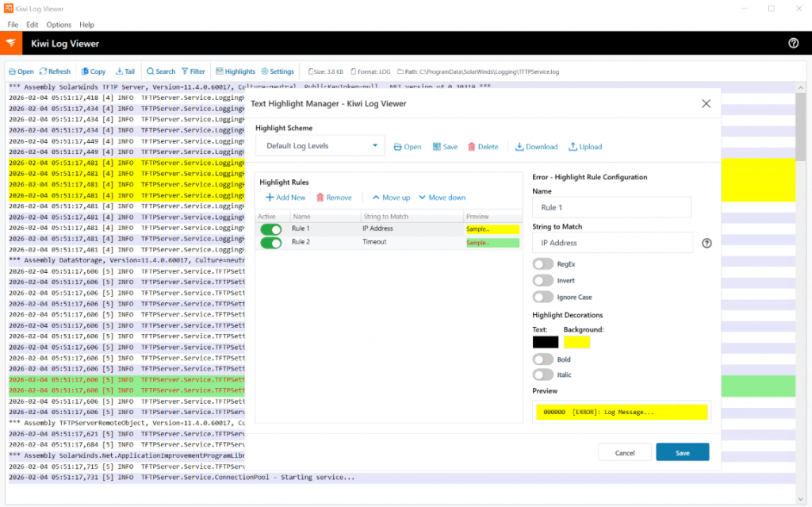Click the Active column header
The height and width of the screenshot is (507, 812).
coord(273,216)
